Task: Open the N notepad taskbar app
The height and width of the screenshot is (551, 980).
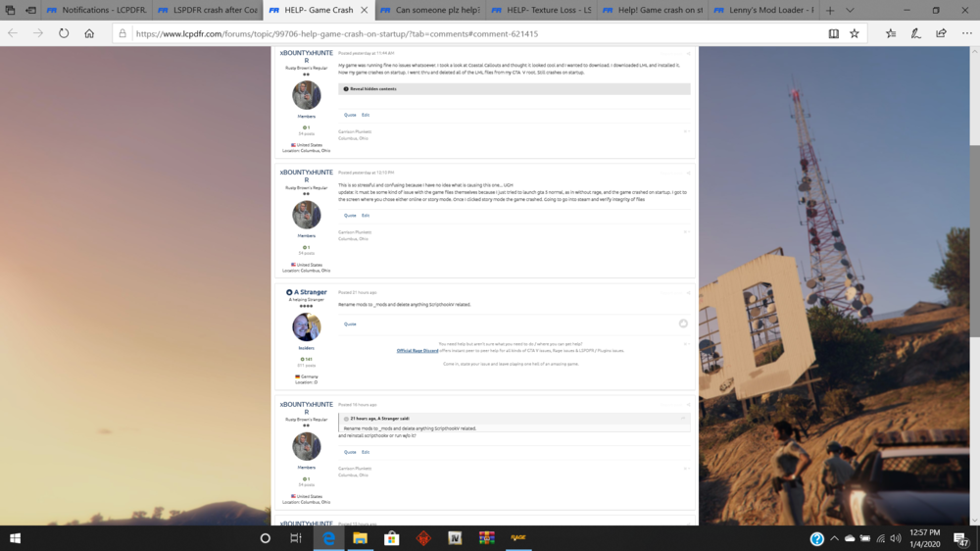Action: coord(455,538)
